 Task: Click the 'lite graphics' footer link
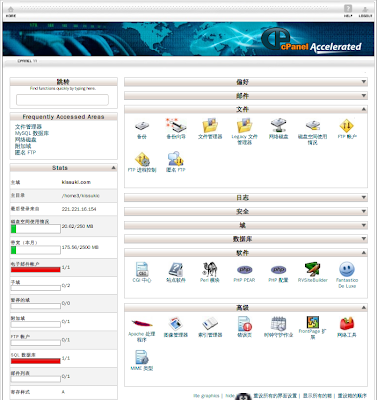206,396
